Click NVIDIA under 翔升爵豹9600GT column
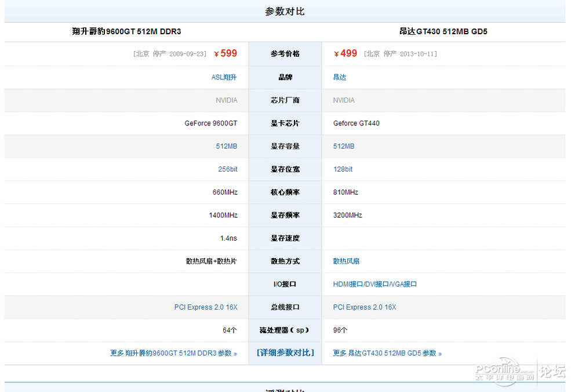The width and height of the screenshot is (571, 392). 227,100
